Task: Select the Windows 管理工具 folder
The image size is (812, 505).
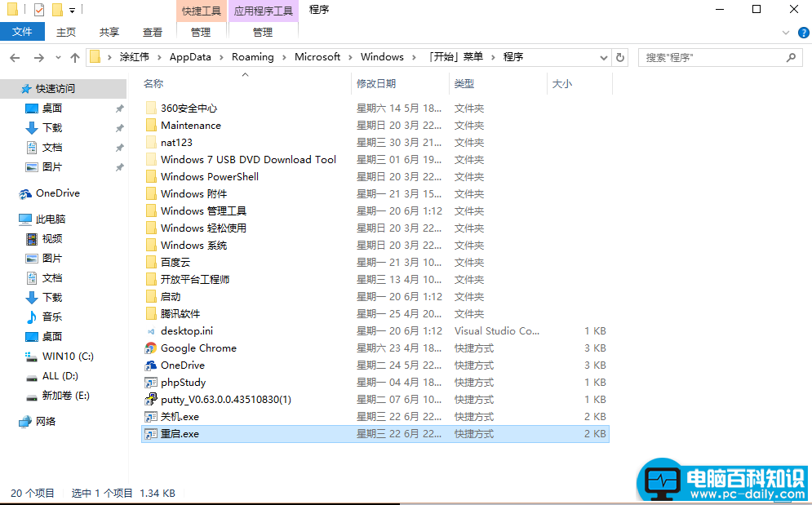Action: click(375, 210)
